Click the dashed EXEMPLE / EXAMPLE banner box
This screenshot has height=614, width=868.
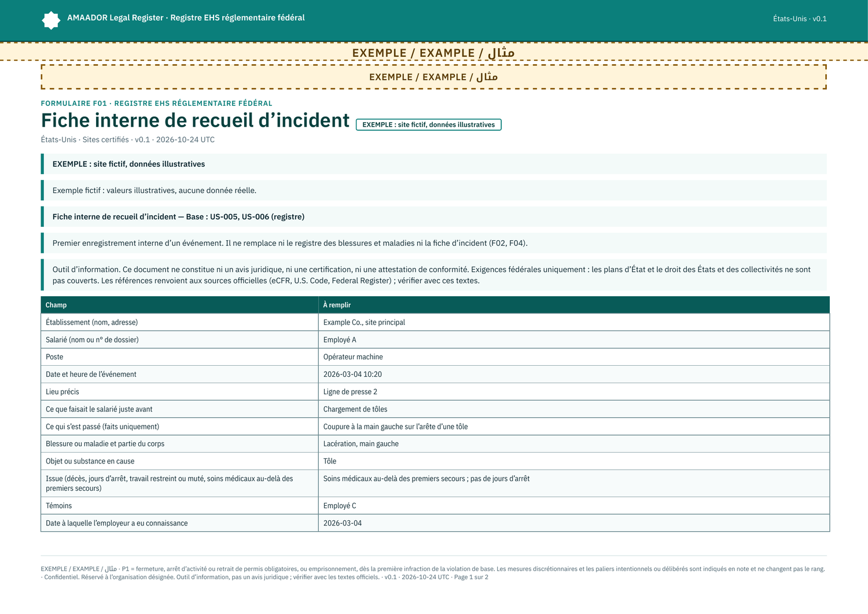(x=433, y=77)
